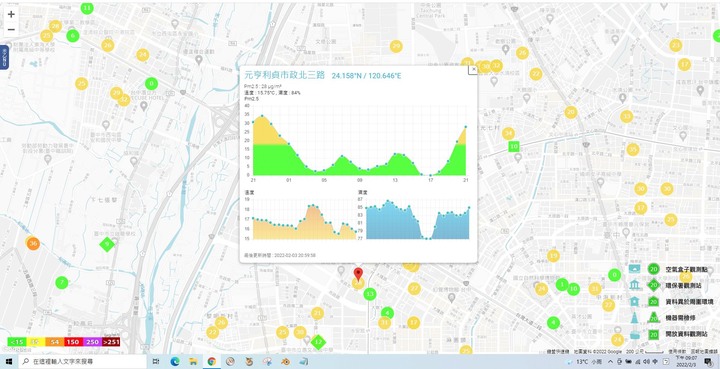Select the red location pin below the popup
Screen dimensions: 720x369
tap(359, 274)
